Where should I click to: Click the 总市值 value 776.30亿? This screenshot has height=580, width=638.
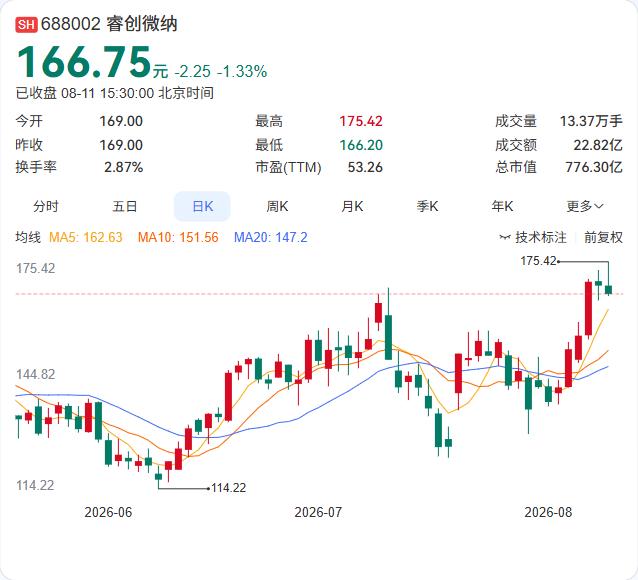594,167
